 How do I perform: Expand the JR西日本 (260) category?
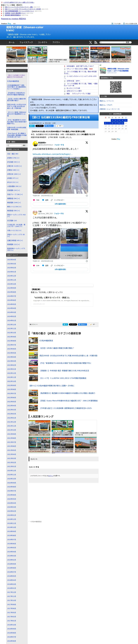click(20, 174)
